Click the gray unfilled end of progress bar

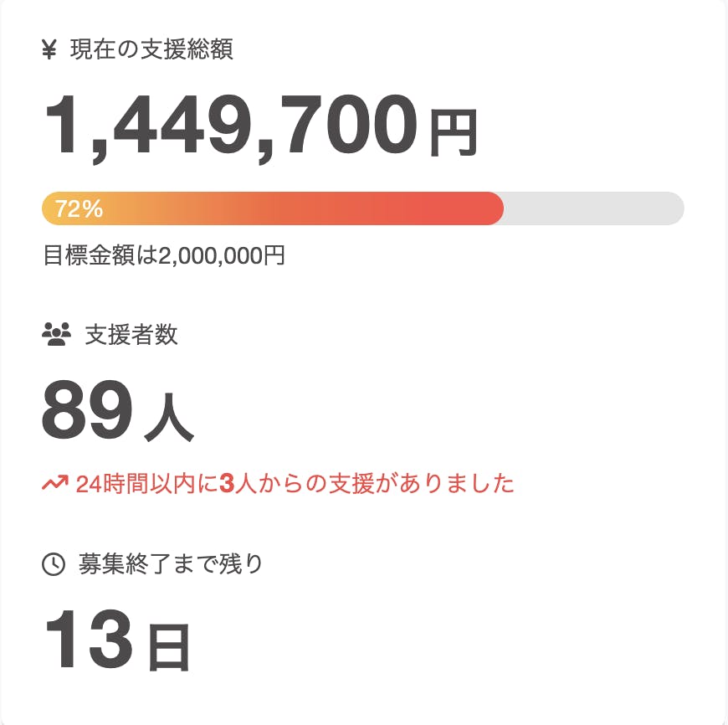coord(594,208)
